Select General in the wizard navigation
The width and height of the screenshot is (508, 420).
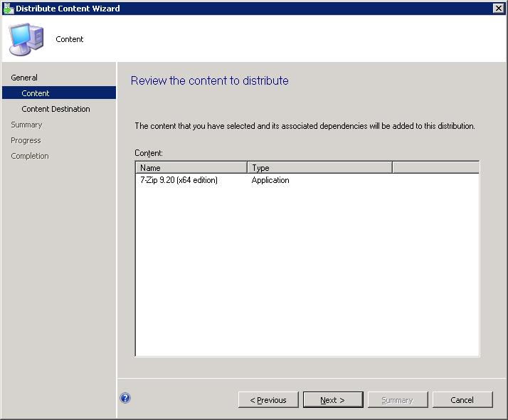pos(24,78)
